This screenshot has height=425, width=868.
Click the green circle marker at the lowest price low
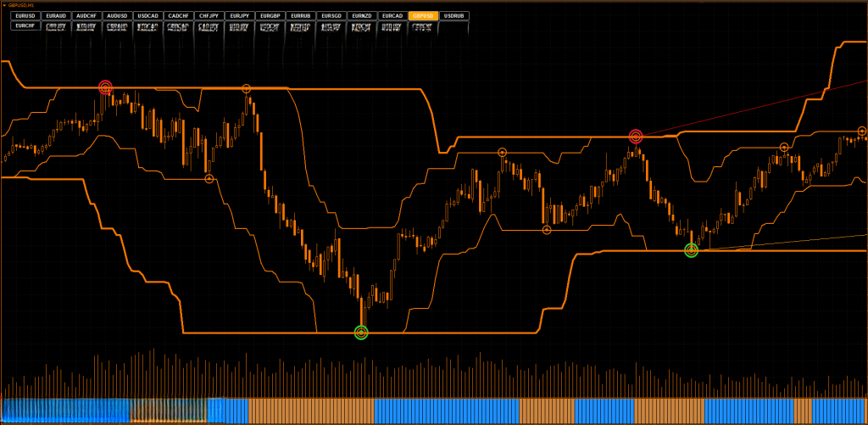(361, 333)
